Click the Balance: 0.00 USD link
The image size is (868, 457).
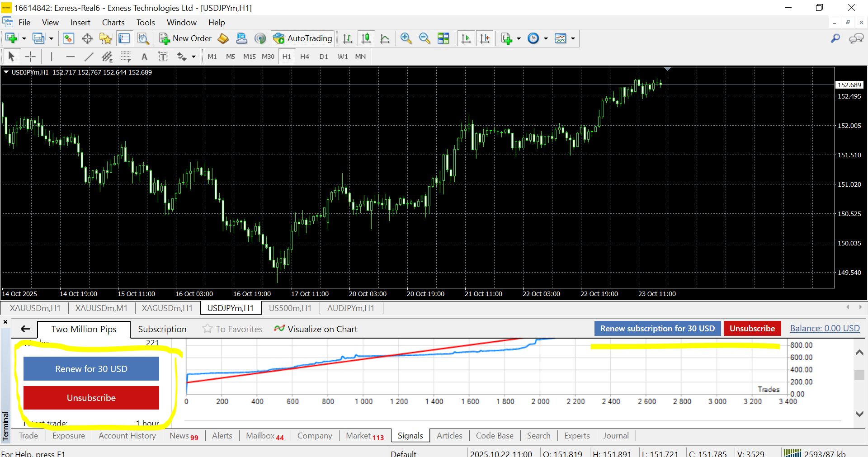tap(825, 329)
